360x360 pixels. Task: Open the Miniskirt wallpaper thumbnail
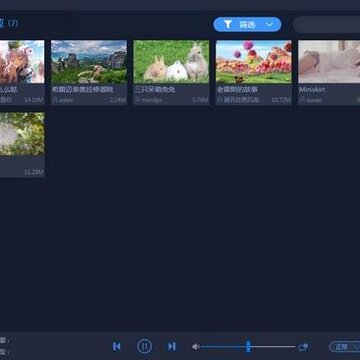click(x=329, y=62)
